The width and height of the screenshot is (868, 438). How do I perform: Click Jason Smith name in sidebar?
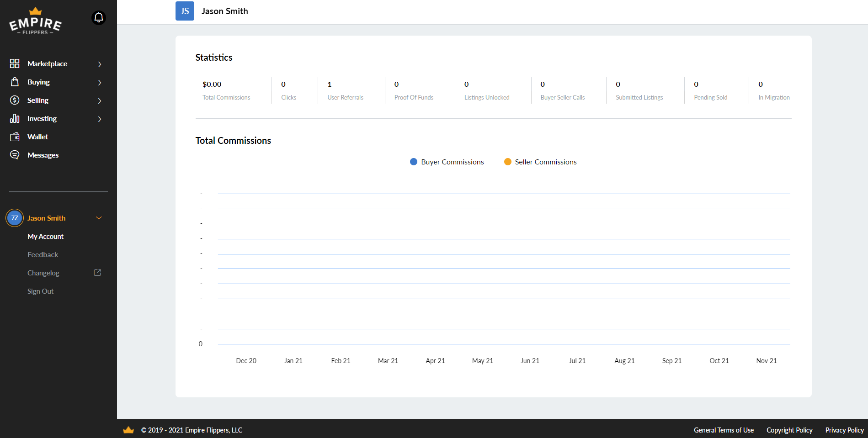[46, 218]
